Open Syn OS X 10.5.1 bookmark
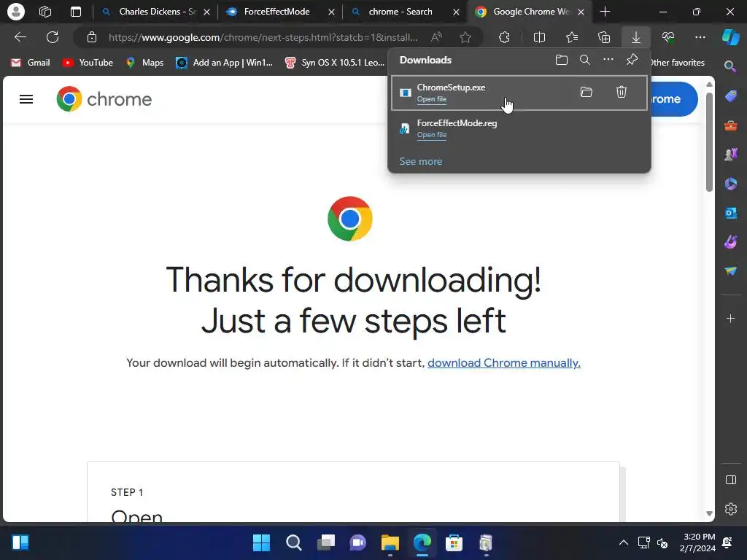 [334, 63]
